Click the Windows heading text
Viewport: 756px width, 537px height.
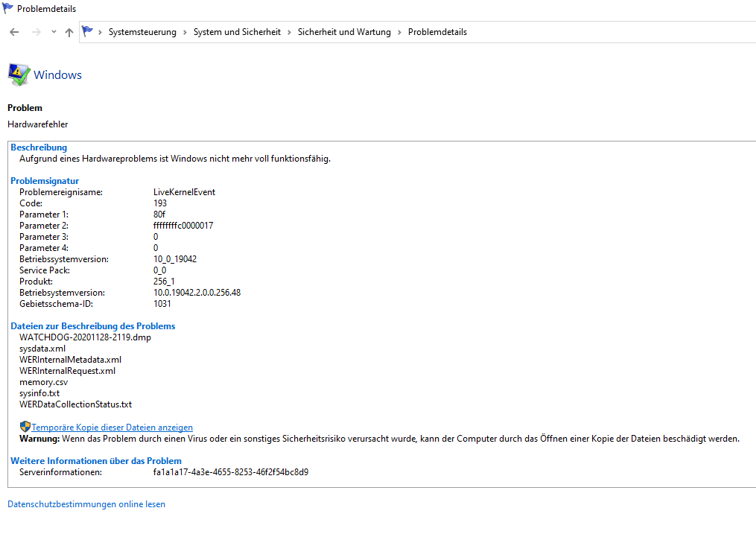pos(57,75)
